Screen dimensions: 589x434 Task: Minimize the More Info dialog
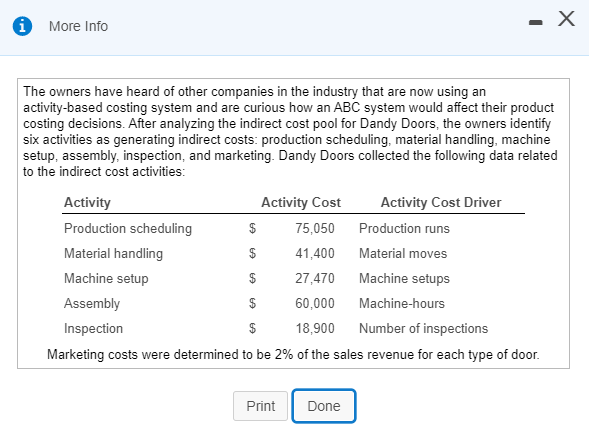tap(535, 23)
